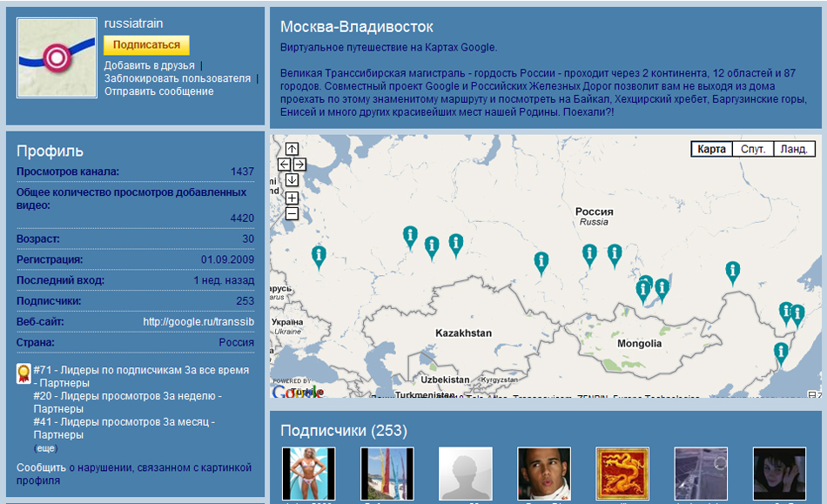Select the Mongolia label on the map
827x504 pixels.
639,344
